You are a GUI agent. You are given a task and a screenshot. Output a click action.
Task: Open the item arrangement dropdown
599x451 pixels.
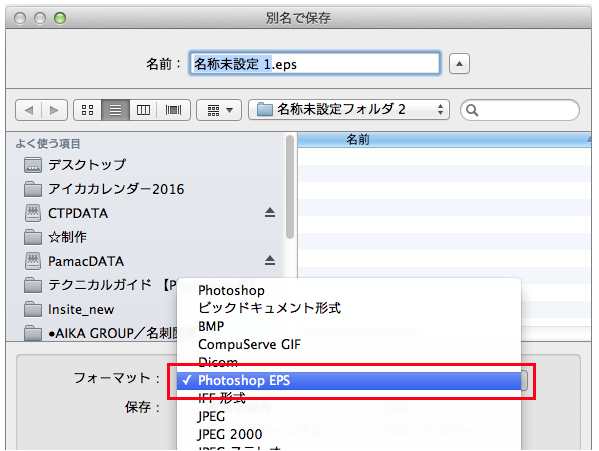pyautogui.click(x=219, y=110)
